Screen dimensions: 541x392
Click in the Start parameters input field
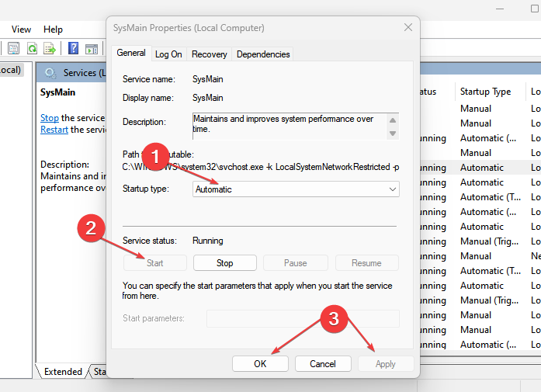click(303, 318)
